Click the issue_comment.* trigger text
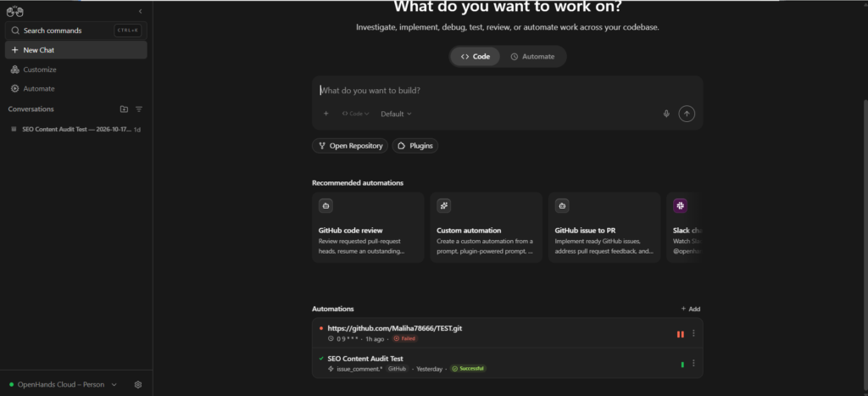This screenshot has width=868, height=396. [x=359, y=369]
